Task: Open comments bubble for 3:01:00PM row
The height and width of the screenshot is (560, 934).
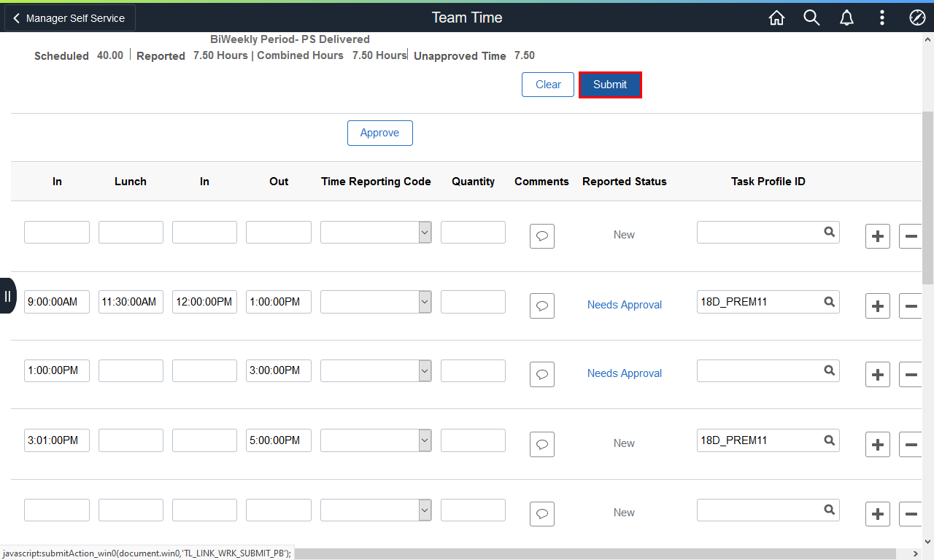Action: coord(542,444)
